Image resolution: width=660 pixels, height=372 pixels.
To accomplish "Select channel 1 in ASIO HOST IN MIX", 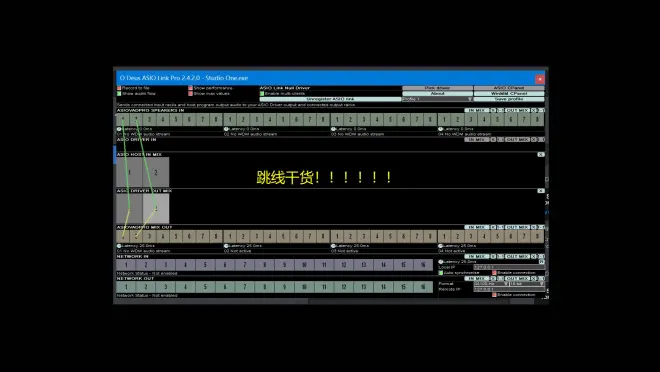I will 129,172.
